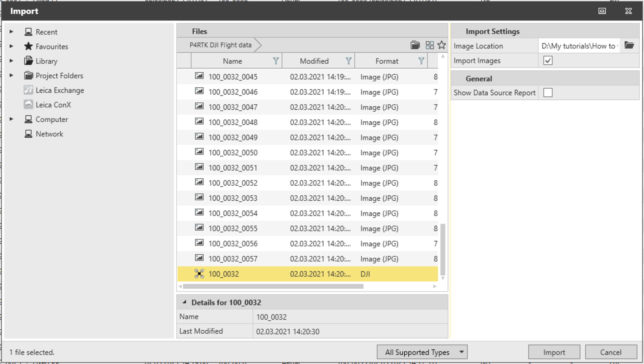Uncheck the Import Images checkbox
Image resolution: width=644 pixels, height=364 pixels.
pos(548,60)
